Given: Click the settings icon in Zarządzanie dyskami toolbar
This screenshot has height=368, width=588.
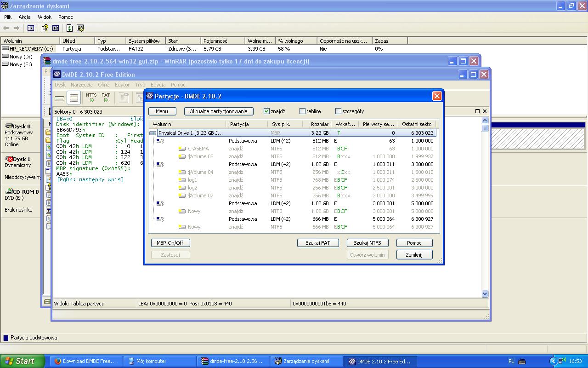Looking at the screenshot, I should click(x=80, y=28).
